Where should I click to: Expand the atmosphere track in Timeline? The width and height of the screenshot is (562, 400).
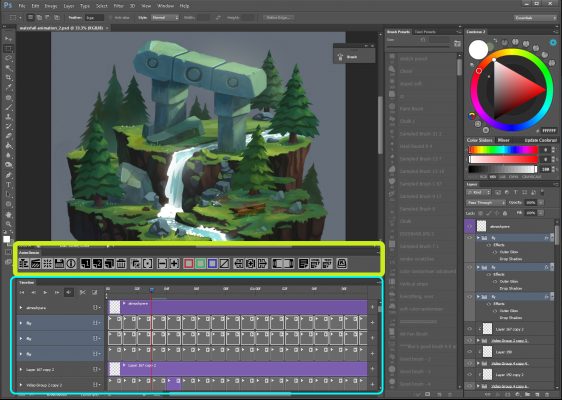click(x=21, y=308)
